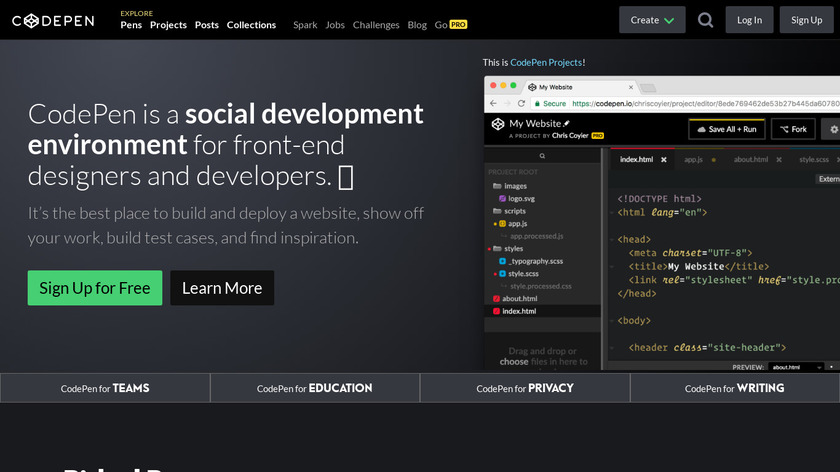The image size is (840, 472).
Task: Click green maximize dot in preview browser
Action: (x=513, y=86)
